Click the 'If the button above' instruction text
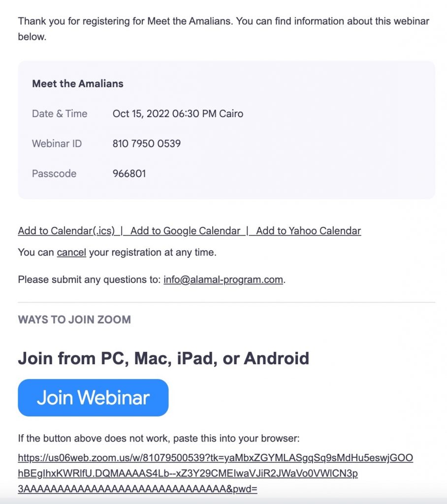Image resolution: width=447 pixels, height=504 pixels. tap(159, 438)
